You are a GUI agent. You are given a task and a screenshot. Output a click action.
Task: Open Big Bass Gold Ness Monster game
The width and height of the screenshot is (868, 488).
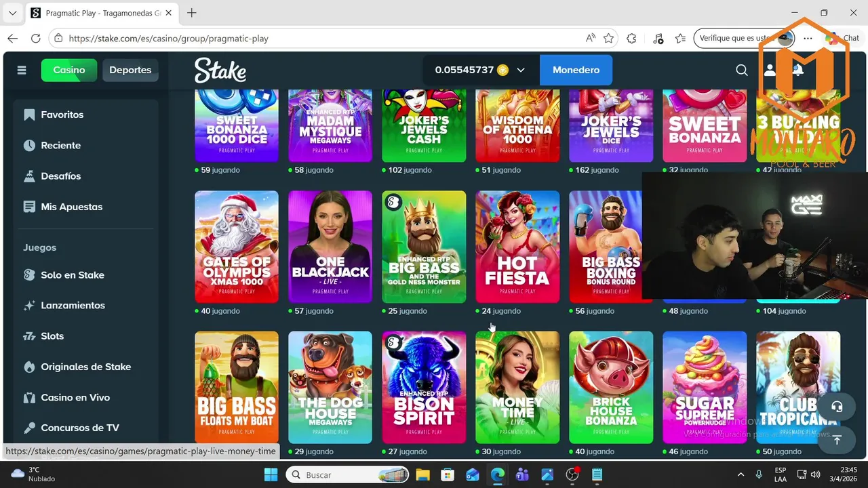click(x=424, y=247)
